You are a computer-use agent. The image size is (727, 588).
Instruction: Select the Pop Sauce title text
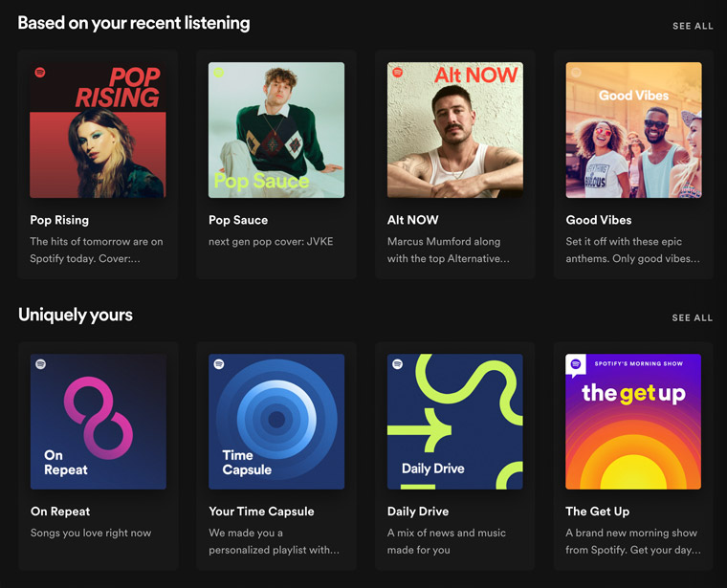(x=238, y=220)
